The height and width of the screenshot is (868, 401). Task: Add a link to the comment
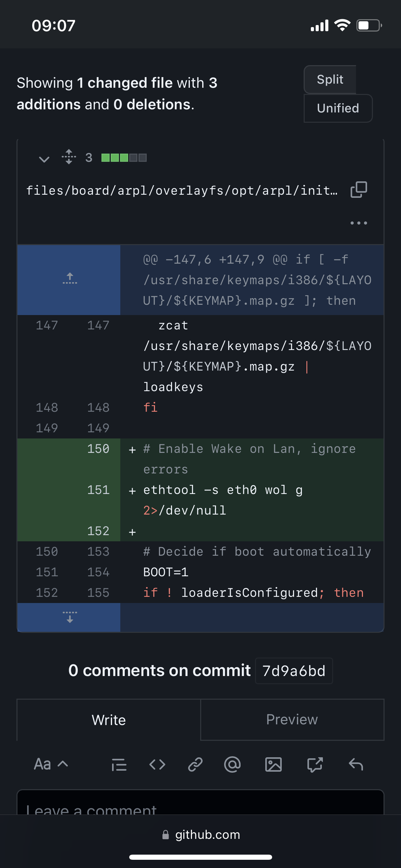pos(195,764)
